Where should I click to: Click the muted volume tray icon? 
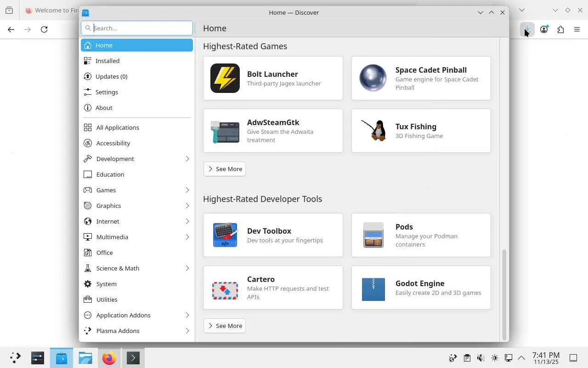481,358
